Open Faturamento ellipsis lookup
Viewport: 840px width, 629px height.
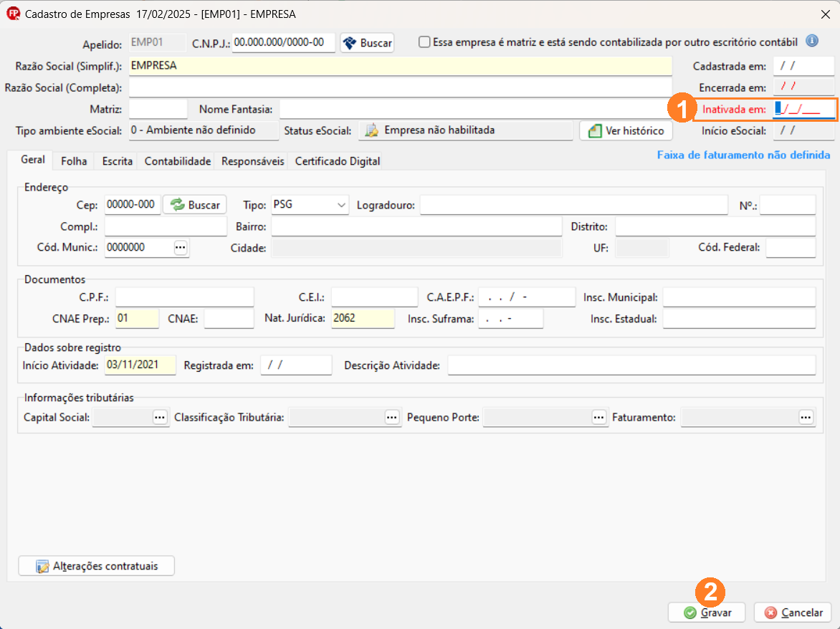806,418
